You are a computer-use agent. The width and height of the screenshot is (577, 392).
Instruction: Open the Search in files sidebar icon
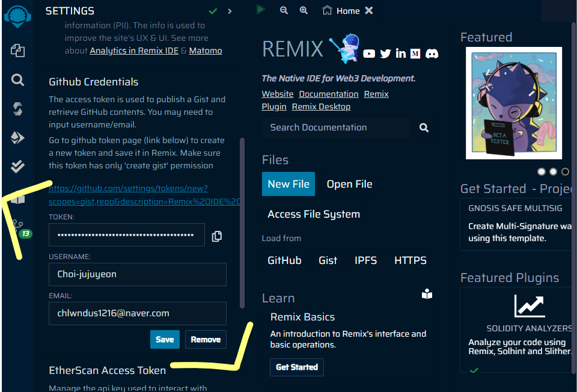(x=17, y=80)
